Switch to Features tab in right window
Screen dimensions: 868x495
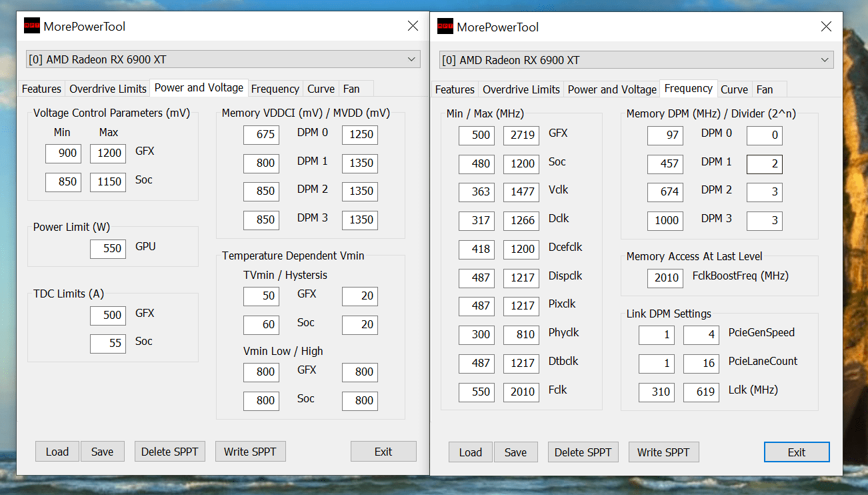point(455,89)
